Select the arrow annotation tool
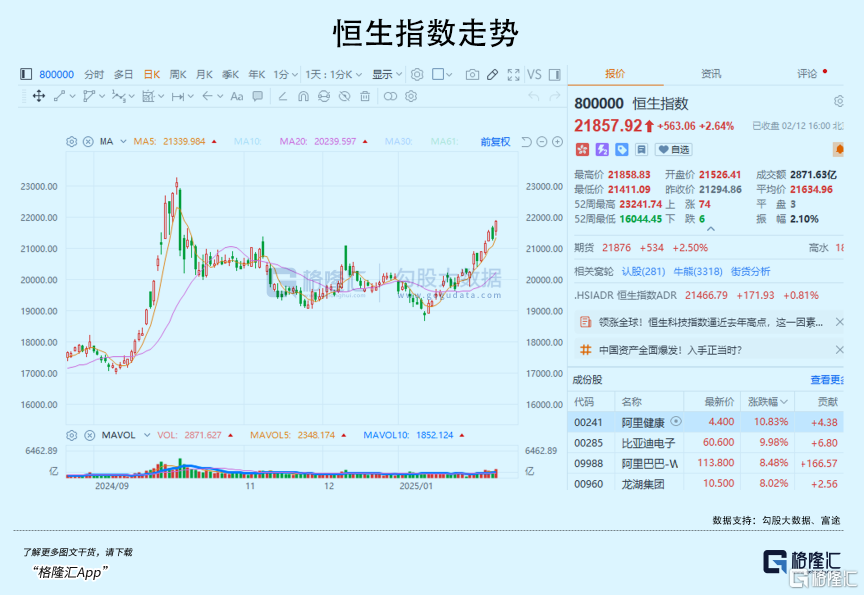Screen dimensions: 864x595 (207, 96)
